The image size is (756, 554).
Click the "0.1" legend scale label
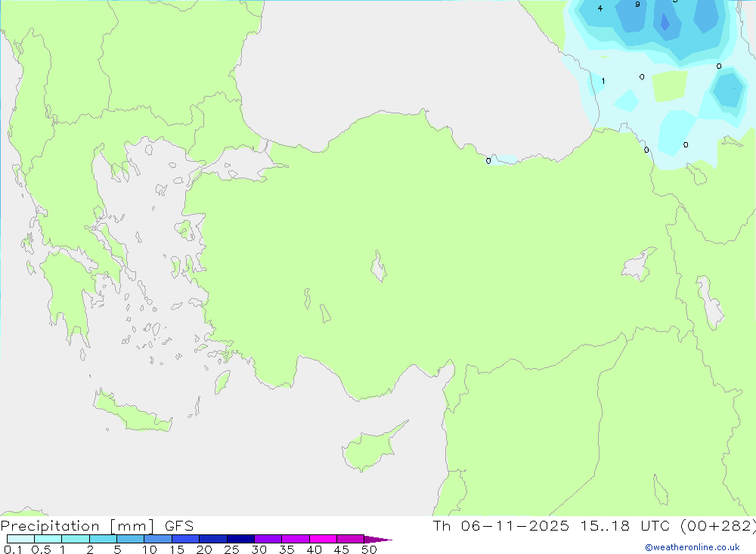[x=13, y=549]
